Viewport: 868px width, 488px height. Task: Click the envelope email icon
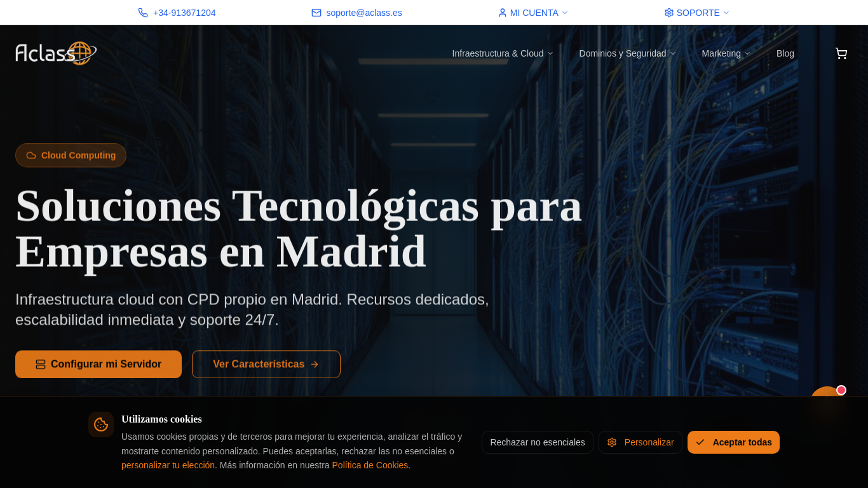(x=316, y=13)
